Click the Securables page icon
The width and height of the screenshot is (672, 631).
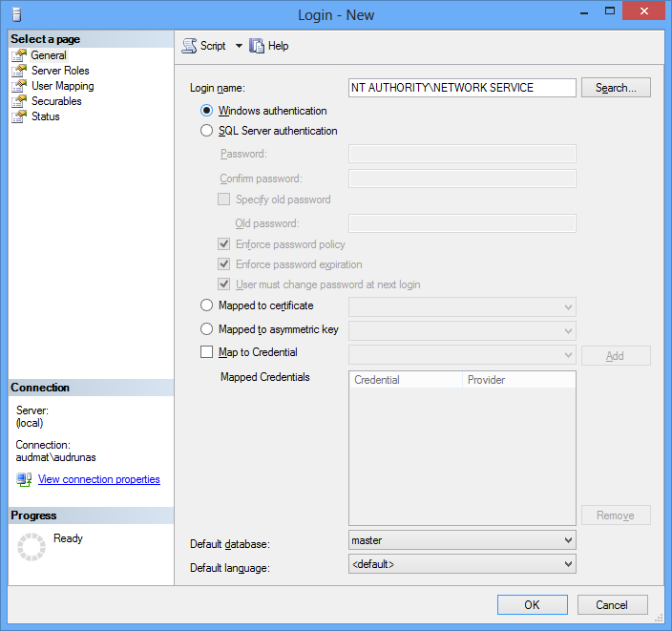click(x=19, y=101)
